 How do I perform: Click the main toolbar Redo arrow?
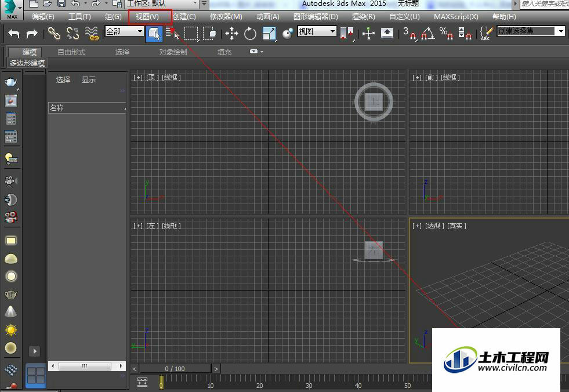[32, 34]
